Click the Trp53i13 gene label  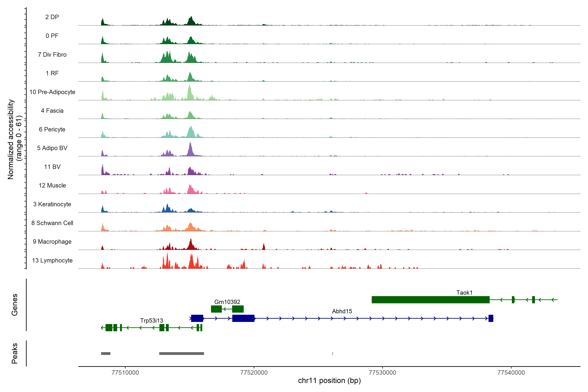152,320
